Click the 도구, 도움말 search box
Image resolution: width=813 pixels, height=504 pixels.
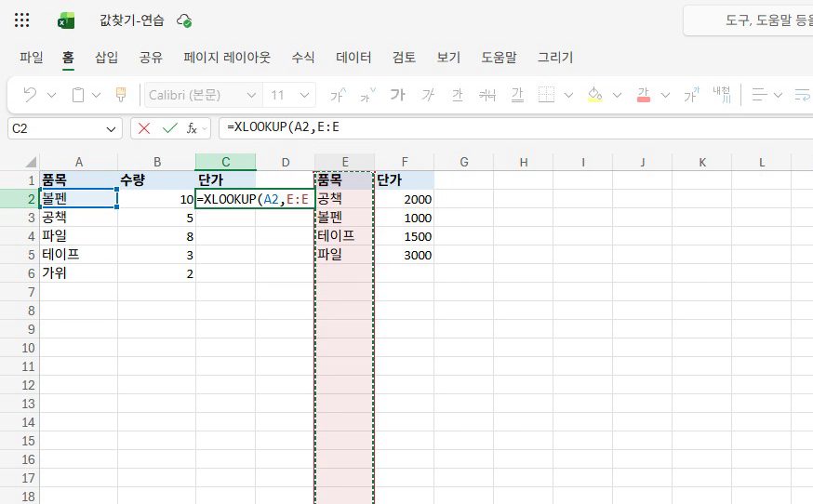point(748,20)
